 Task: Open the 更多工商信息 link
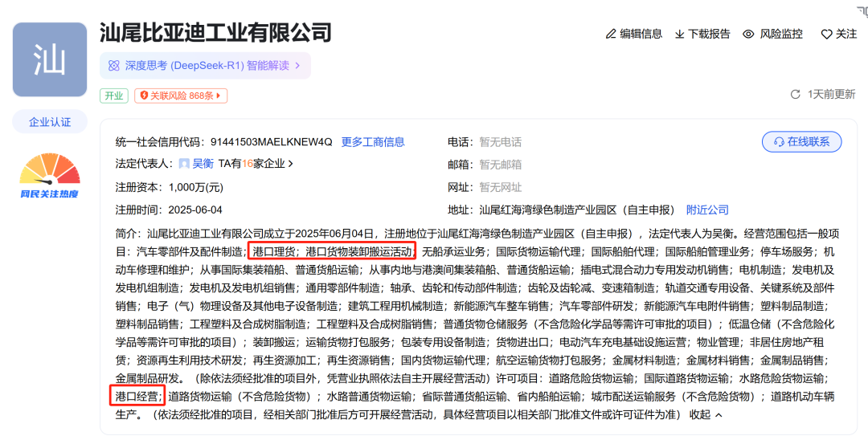coord(373,142)
